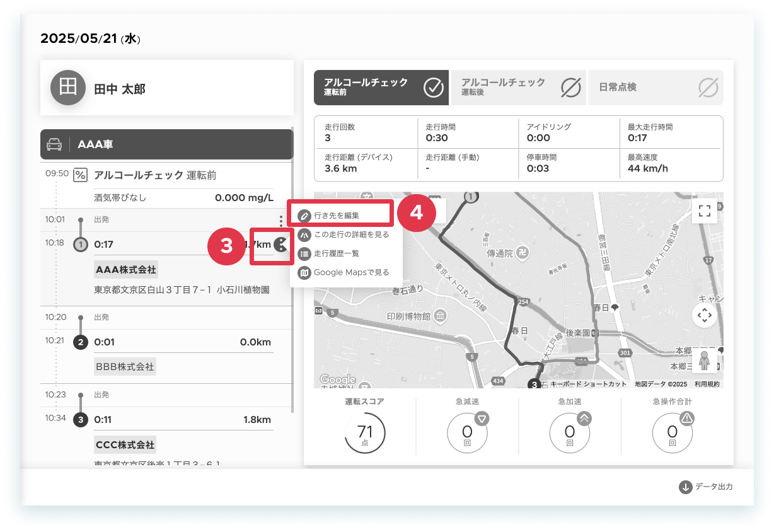Image resolution: width=774 pixels, height=532 pixels.
Task: Click the アイドリング value 0:00
Action: pyautogui.click(x=538, y=138)
